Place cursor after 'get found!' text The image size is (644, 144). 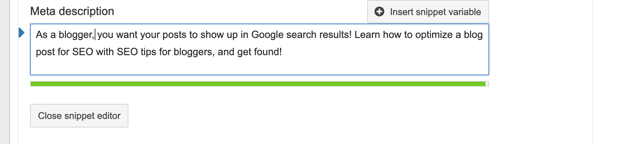(x=283, y=52)
